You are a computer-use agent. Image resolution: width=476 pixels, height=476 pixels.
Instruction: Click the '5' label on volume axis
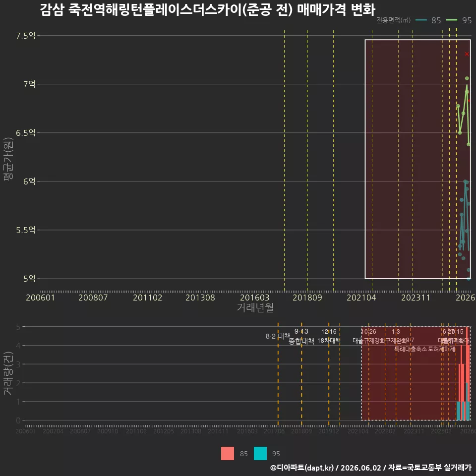(x=18, y=327)
